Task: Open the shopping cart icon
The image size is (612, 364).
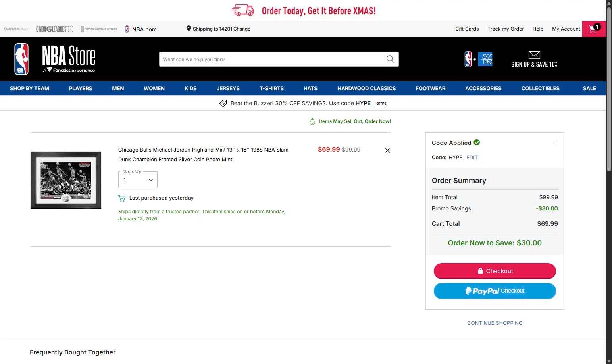Action: (594, 29)
